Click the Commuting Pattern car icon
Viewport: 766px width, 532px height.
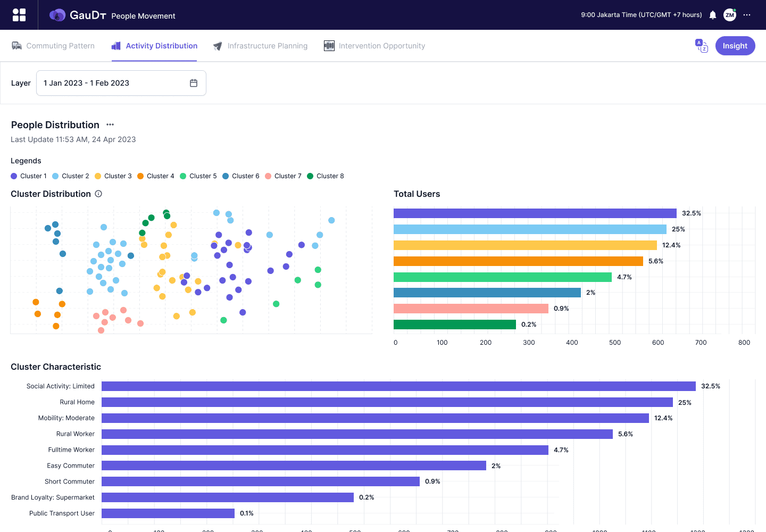pyautogui.click(x=17, y=46)
